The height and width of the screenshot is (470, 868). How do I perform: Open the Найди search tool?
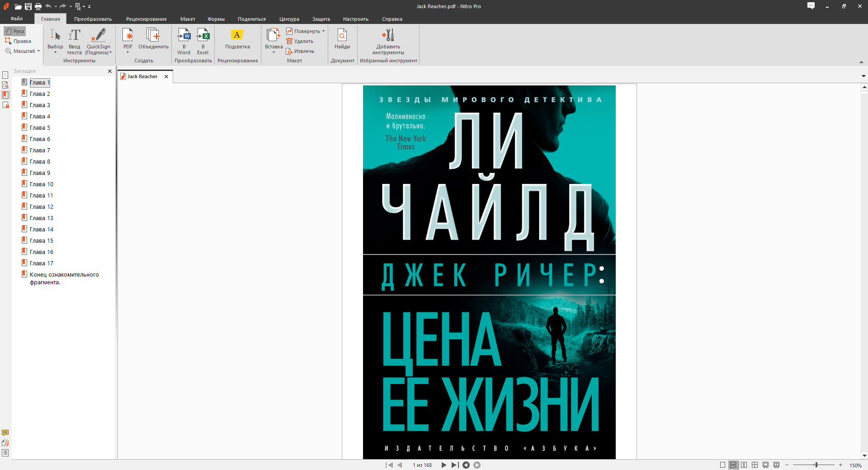pos(342,35)
